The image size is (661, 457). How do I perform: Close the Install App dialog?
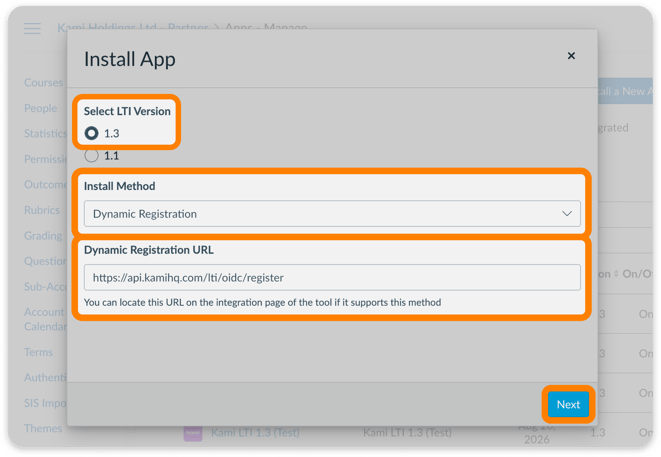(x=571, y=56)
